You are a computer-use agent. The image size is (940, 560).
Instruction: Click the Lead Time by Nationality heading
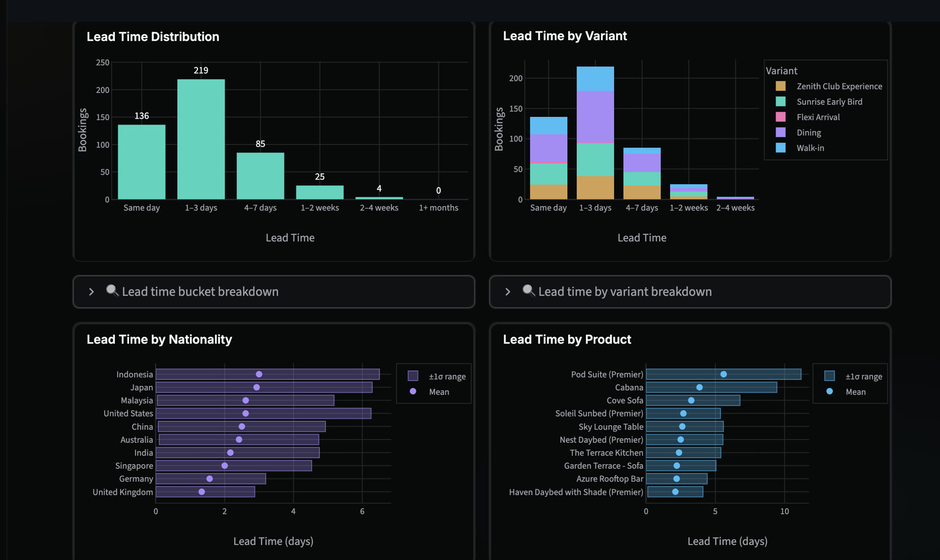[159, 339]
